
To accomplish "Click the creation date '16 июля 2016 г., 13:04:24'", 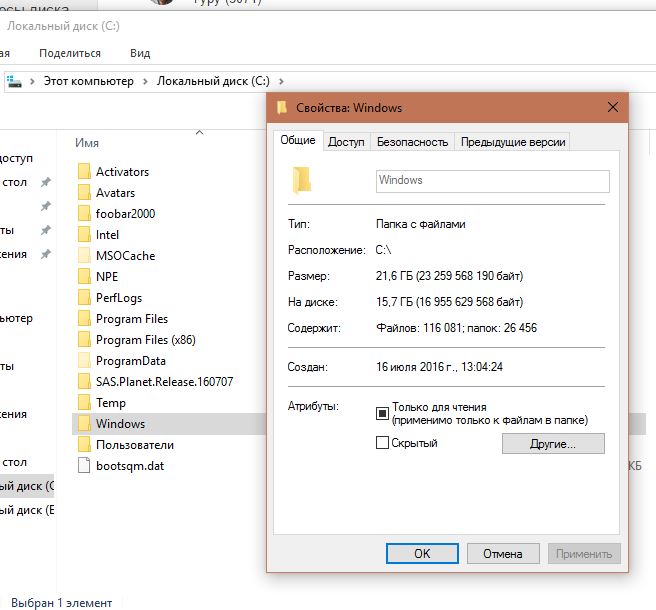I will click(x=439, y=367).
